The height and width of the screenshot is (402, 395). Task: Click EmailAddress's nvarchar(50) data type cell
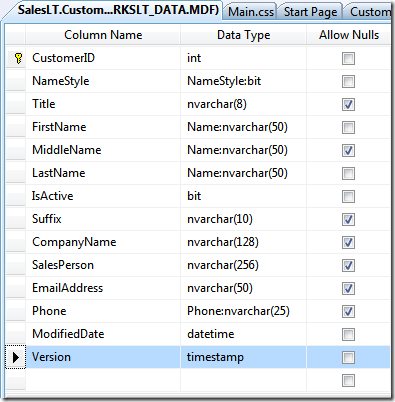pos(243,288)
